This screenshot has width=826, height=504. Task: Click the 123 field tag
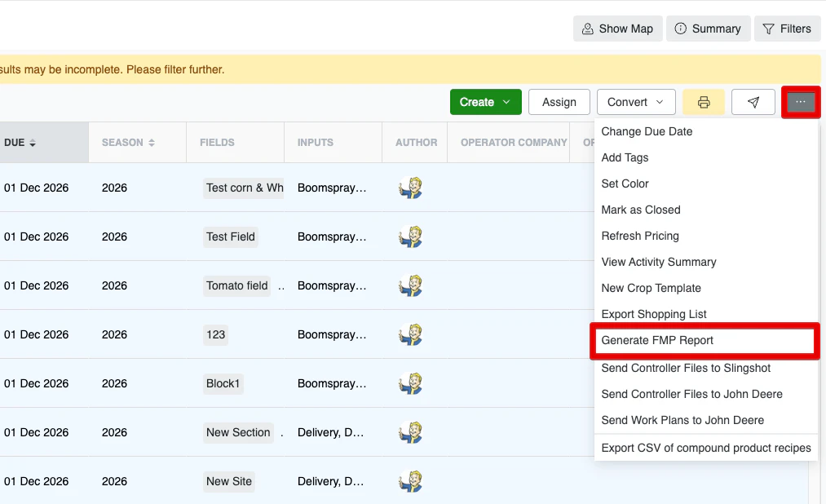pos(215,334)
